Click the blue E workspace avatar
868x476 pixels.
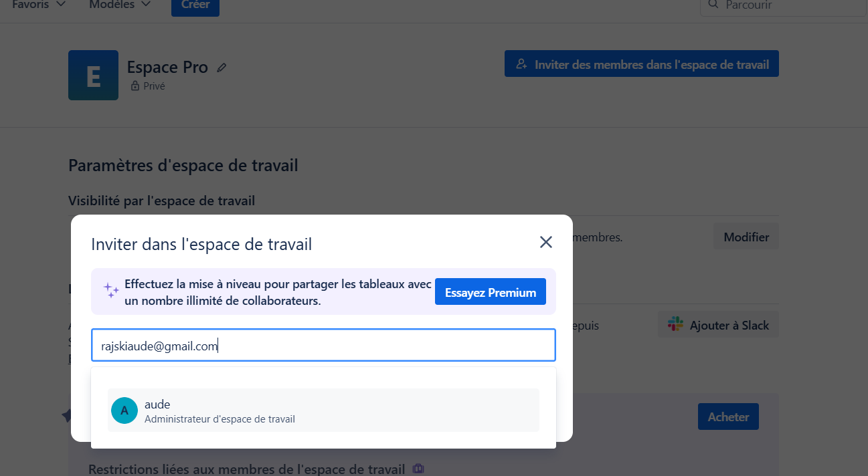tap(93, 75)
